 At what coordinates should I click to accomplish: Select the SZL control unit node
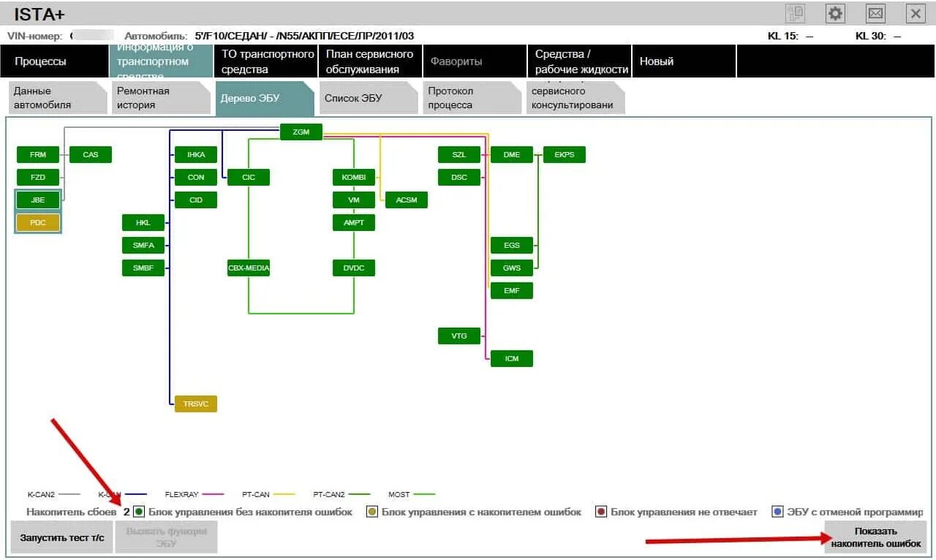[x=459, y=155]
